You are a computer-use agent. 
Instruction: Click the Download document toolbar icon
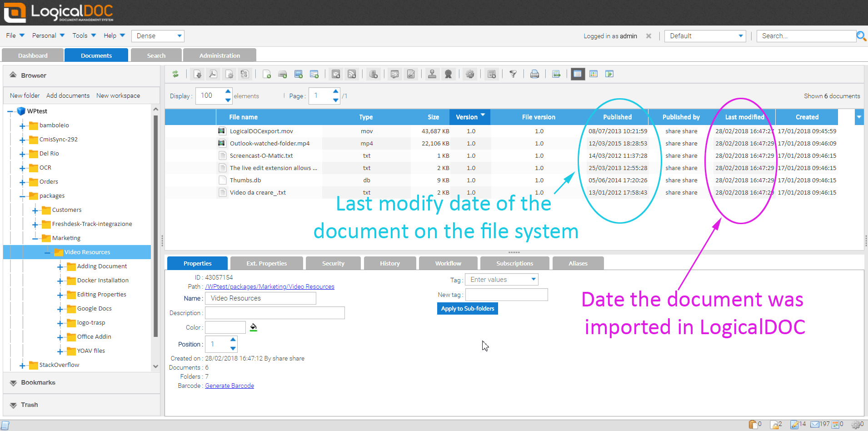(x=197, y=74)
